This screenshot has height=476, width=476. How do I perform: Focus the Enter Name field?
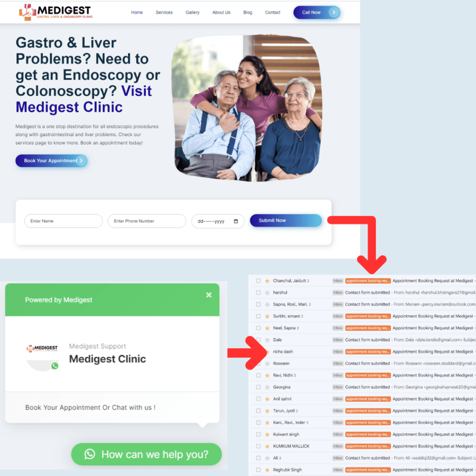click(x=63, y=221)
